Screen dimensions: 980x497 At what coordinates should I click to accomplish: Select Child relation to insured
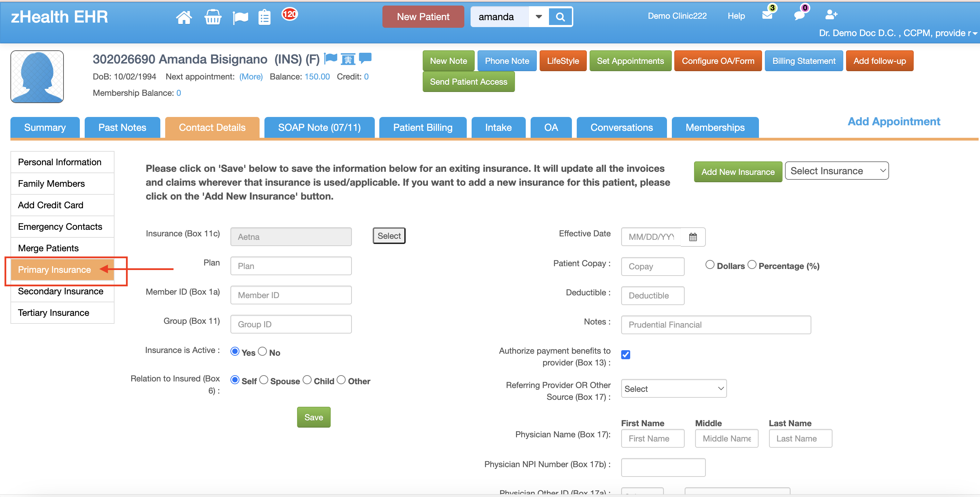307,380
